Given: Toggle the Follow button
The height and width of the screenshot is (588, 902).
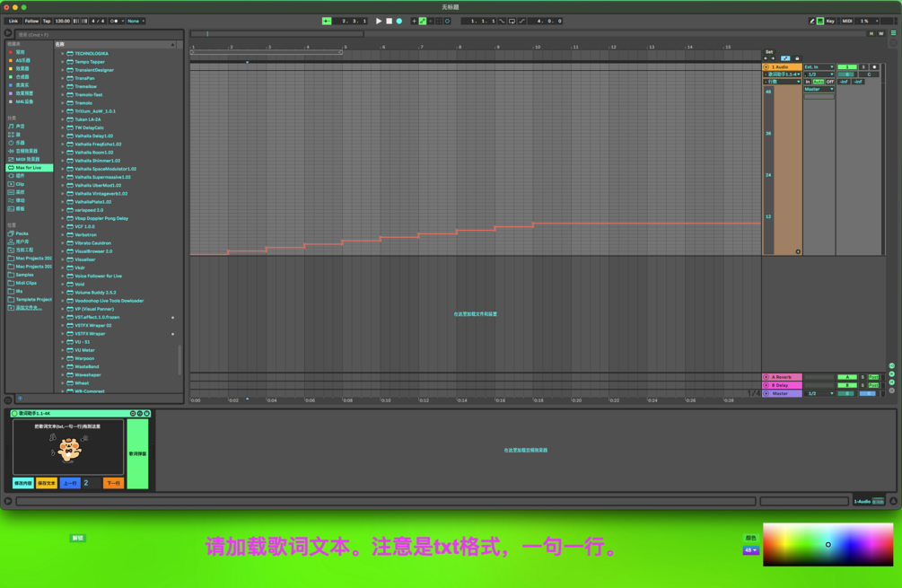Looking at the screenshot, I should 31,21.
